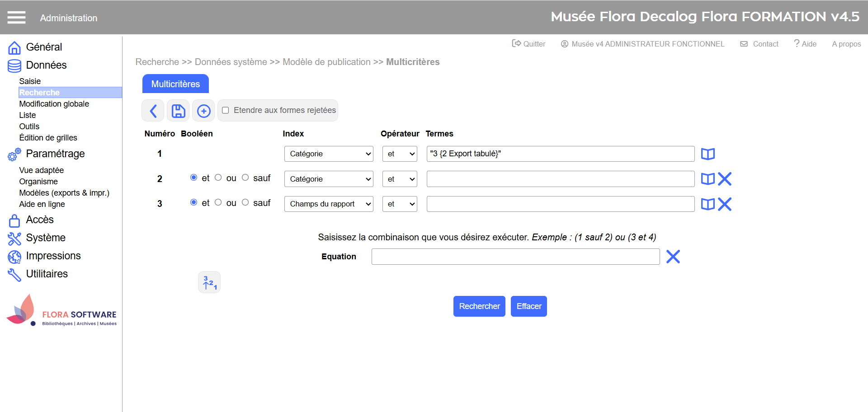
Task: Click into the Equation input field
Action: 515,257
